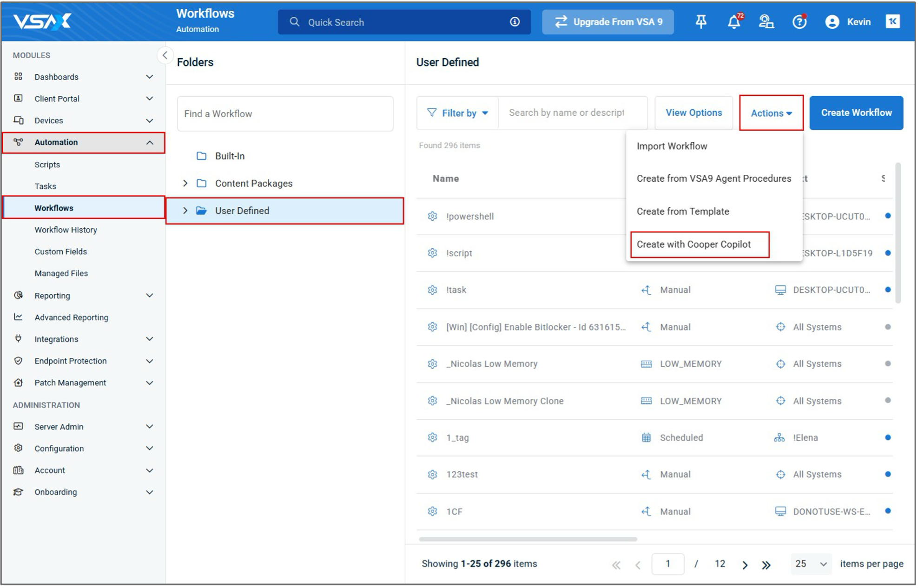The image size is (918, 588).
Task: Click !Elena group icon in 1_tag row
Action: [x=779, y=437]
